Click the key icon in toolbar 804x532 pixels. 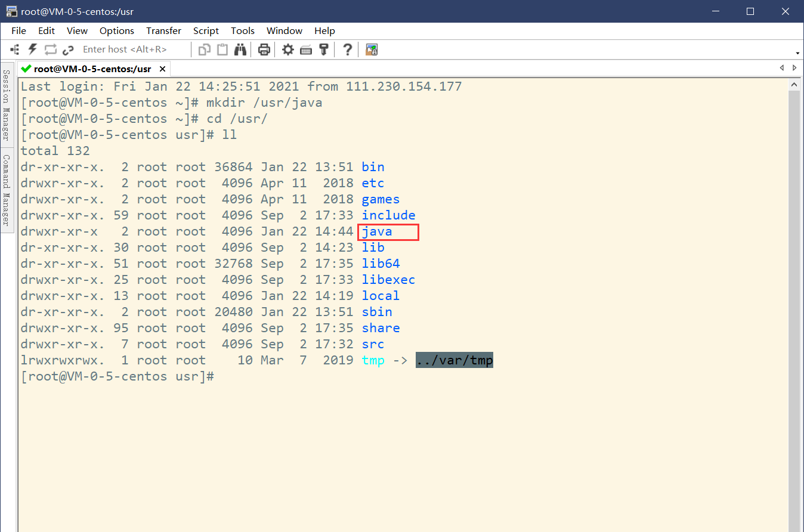click(324, 50)
